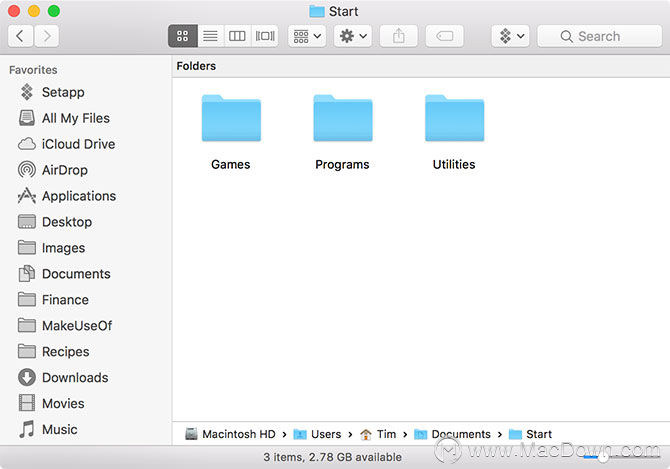Minimize the Finder window
The image size is (670, 469).
(34, 11)
